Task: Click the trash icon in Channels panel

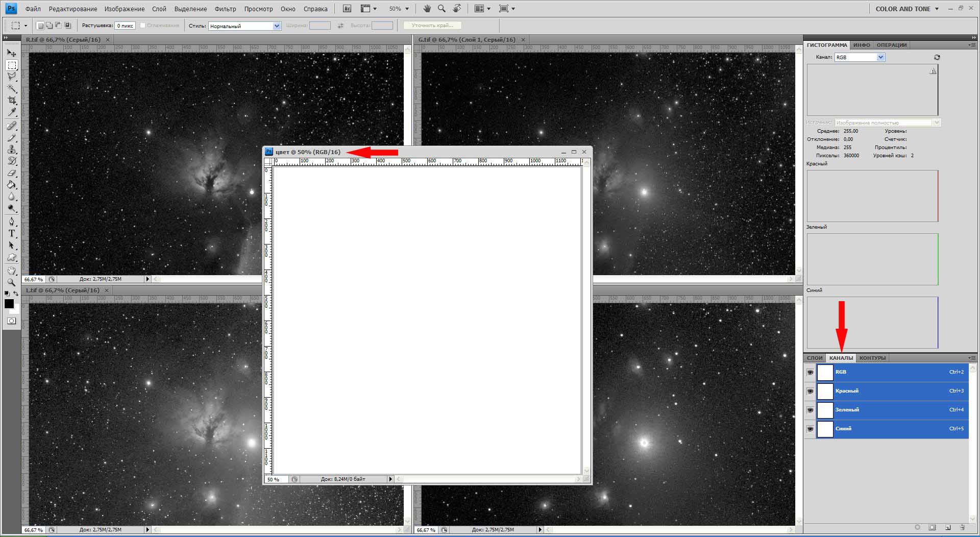Action: tap(962, 527)
